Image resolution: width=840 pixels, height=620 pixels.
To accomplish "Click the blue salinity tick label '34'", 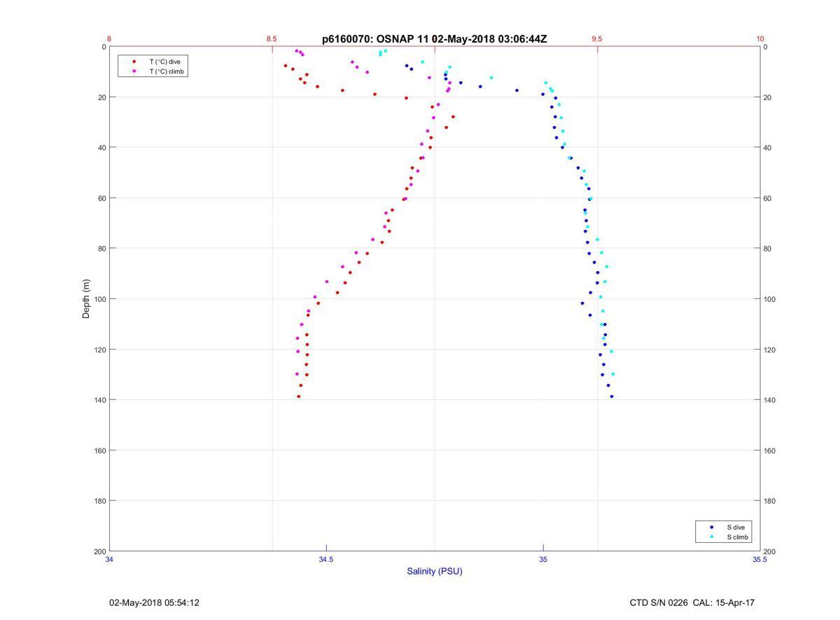I will [x=109, y=560].
